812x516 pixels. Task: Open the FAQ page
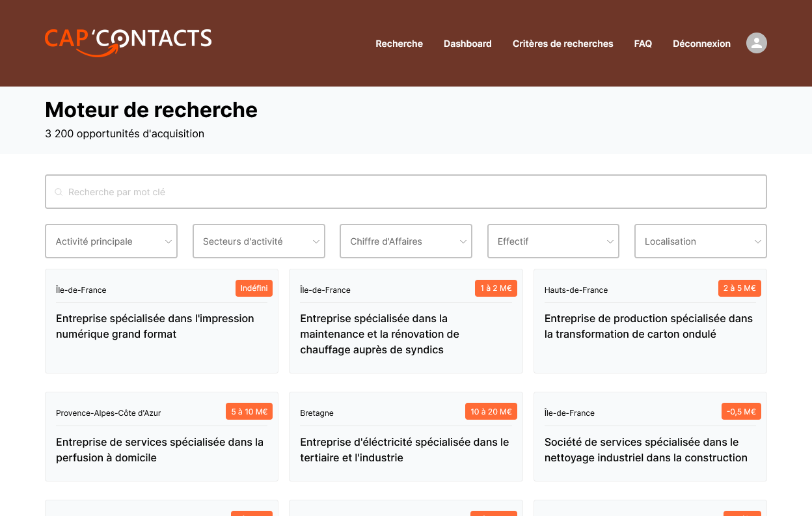pyautogui.click(x=643, y=44)
